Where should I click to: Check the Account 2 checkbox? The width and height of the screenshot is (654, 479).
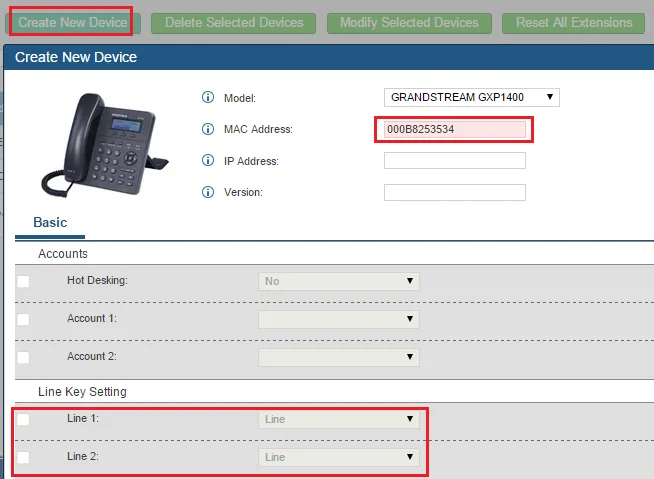pos(23,357)
